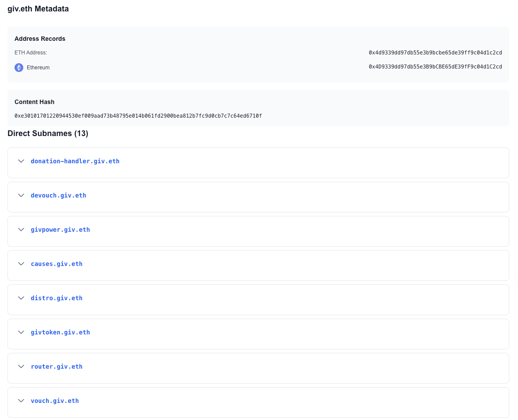The image size is (518, 420).
Task: Open the distro.giv.eth chevron arrow
Action: [x=21, y=298]
